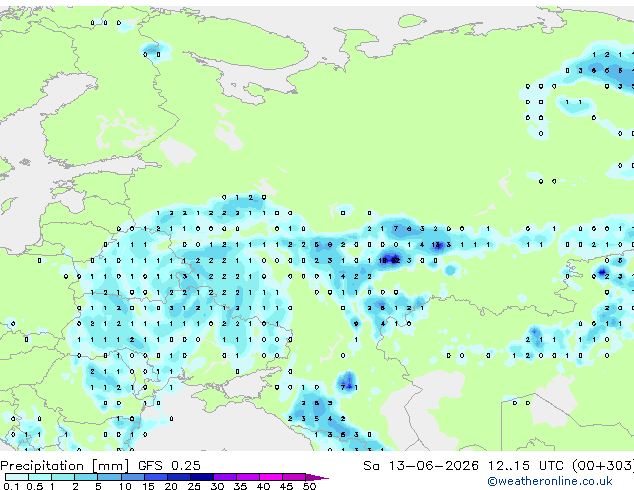The width and height of the screenshot is (634, 490).
Task: Click the '35' legend scale number
Action: pos(240,486)
